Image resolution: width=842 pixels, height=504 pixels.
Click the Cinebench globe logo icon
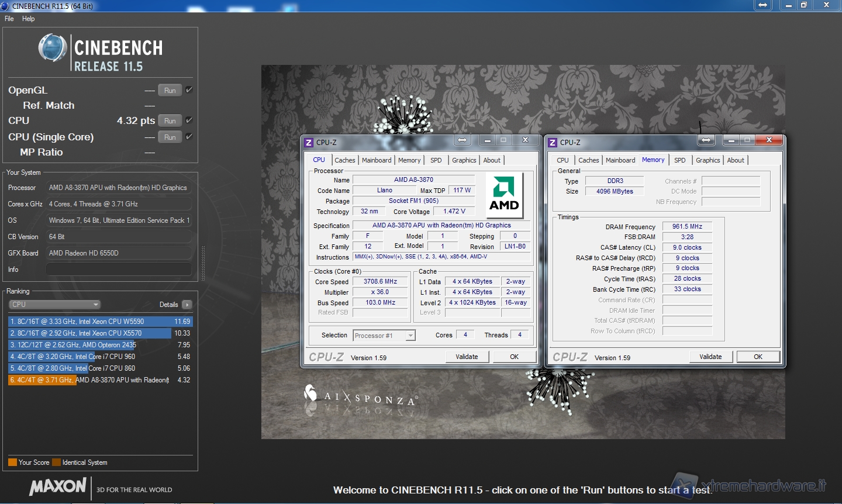point(53,48)
